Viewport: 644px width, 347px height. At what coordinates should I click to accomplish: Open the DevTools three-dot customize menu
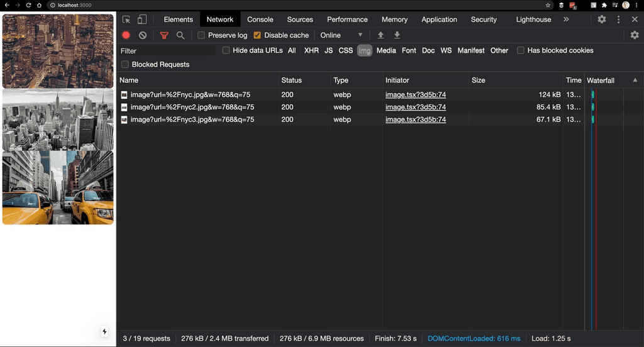(619, 19)
